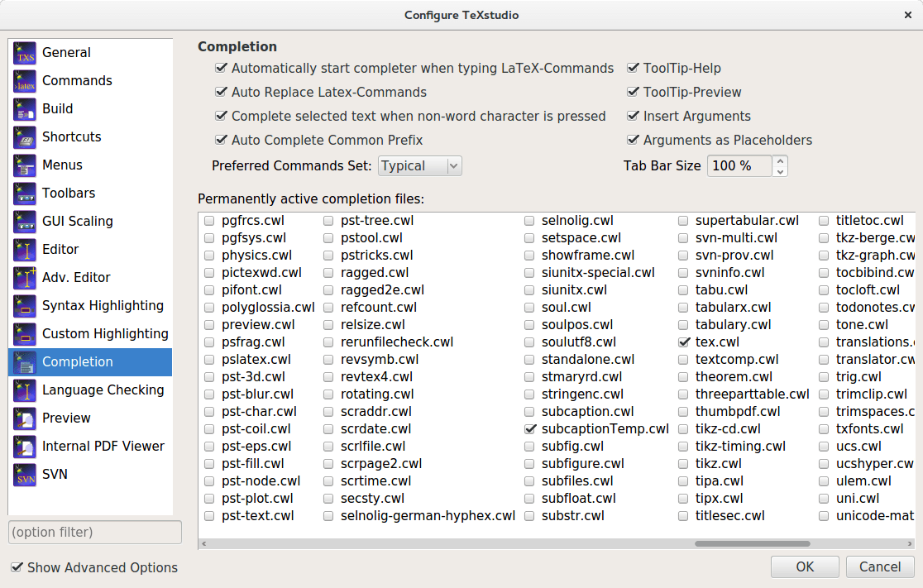Click the Toolbars section icon
The width and height of the screenshot is (923, 588).
(x=25, y=194)
